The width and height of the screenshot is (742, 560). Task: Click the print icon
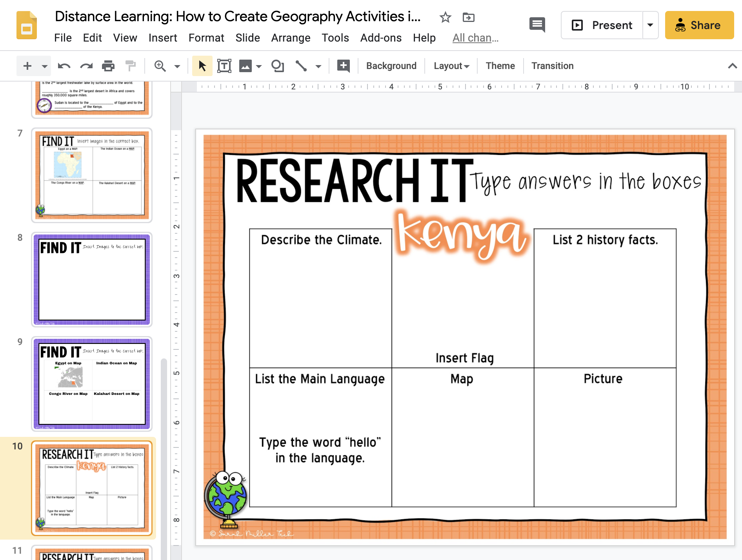[x=108, y=66]
